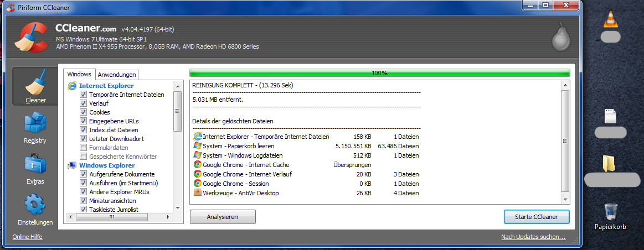
Task: Click the cleaner list scroll down arrow
Action: [x=177, y=208]
